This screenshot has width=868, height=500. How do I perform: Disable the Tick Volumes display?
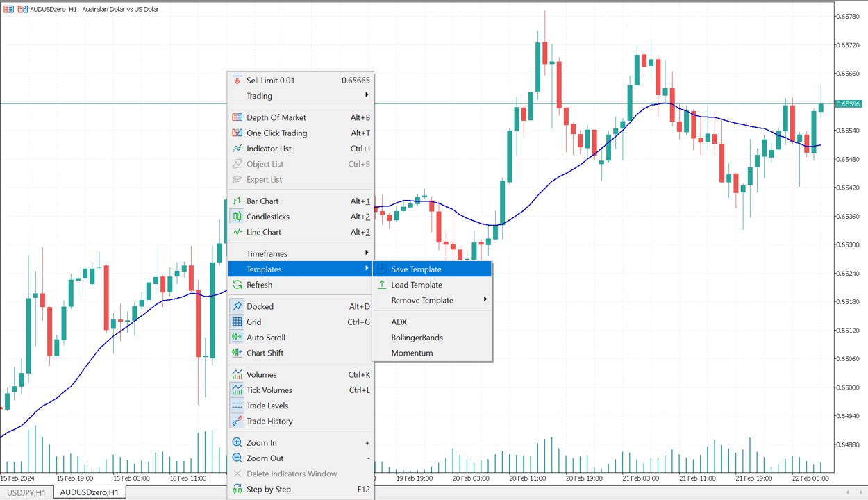(269, 390)
